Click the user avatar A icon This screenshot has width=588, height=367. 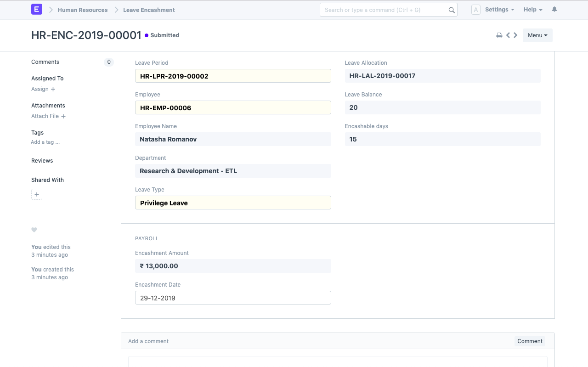click(476, 10)
